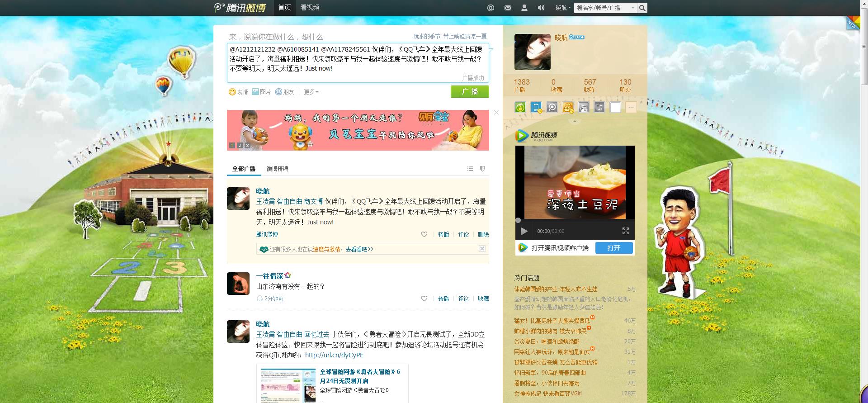Select the 微博精编 feed tab
Screen dimensions: 868x403
[277, 169]
